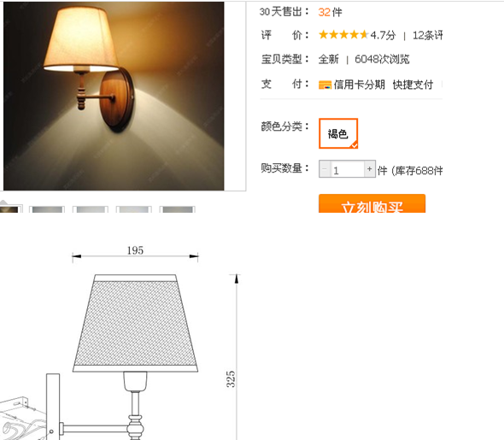Select the third product thumbnail
Image resolution: width=504 pixels, height=440 pixels.
pos(91,209)
